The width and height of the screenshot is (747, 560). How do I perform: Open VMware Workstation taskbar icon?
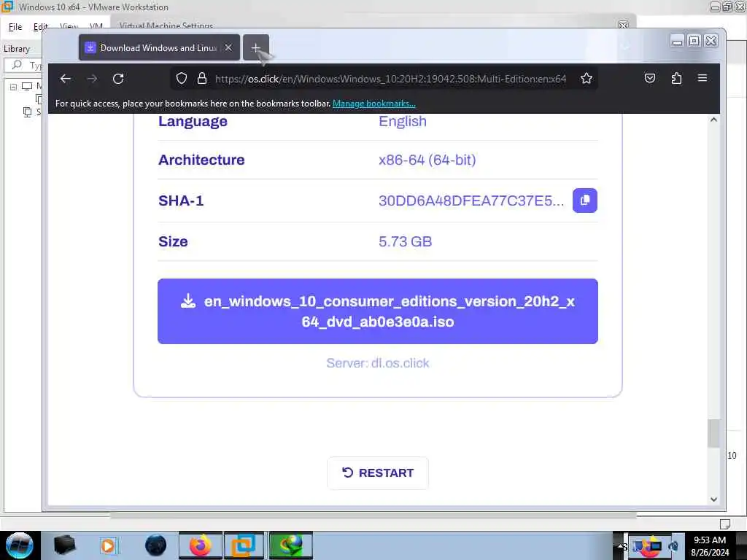click(244, 545)
